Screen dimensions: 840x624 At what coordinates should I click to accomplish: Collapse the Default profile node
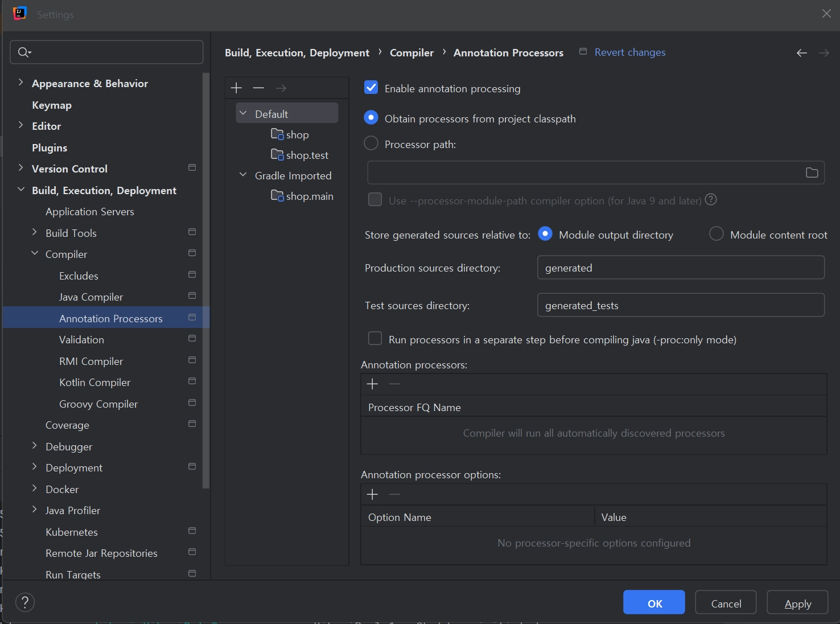(x=243, y=113)
